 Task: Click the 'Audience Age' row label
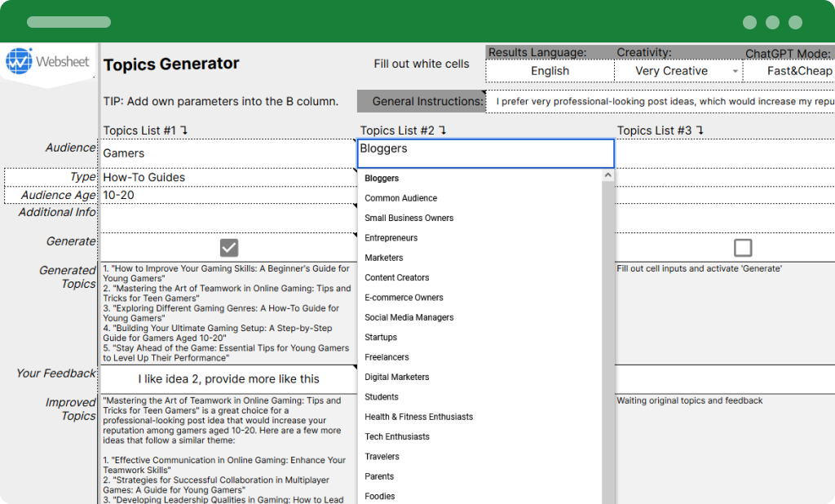click(x=58, y=195)
